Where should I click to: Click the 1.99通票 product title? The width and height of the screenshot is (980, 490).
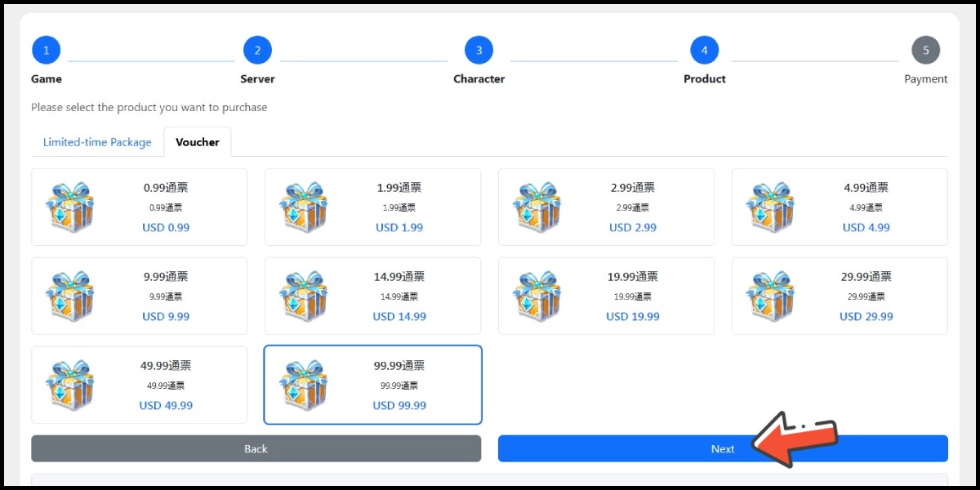click(x=399, y=188)
